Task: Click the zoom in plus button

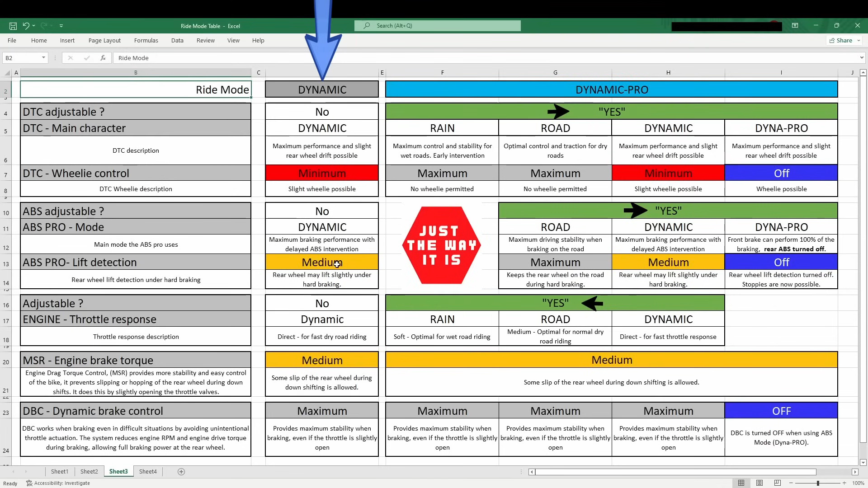Action: (844, 483)
